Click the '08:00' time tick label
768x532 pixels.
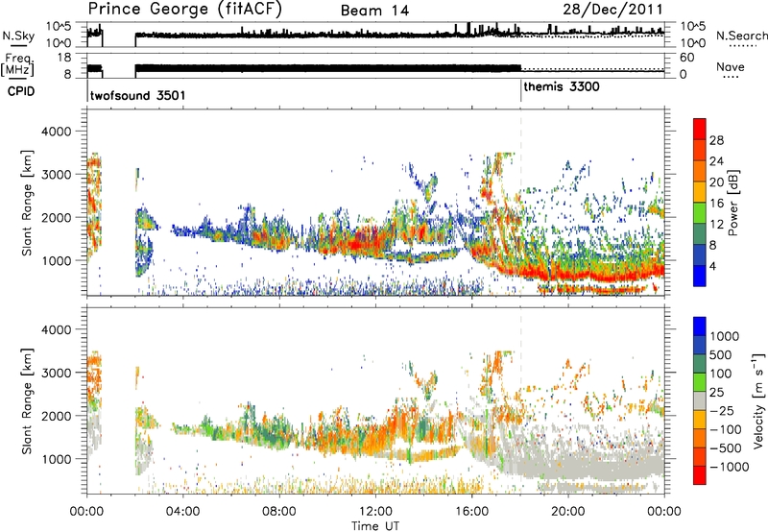click(x=279, y=512)
